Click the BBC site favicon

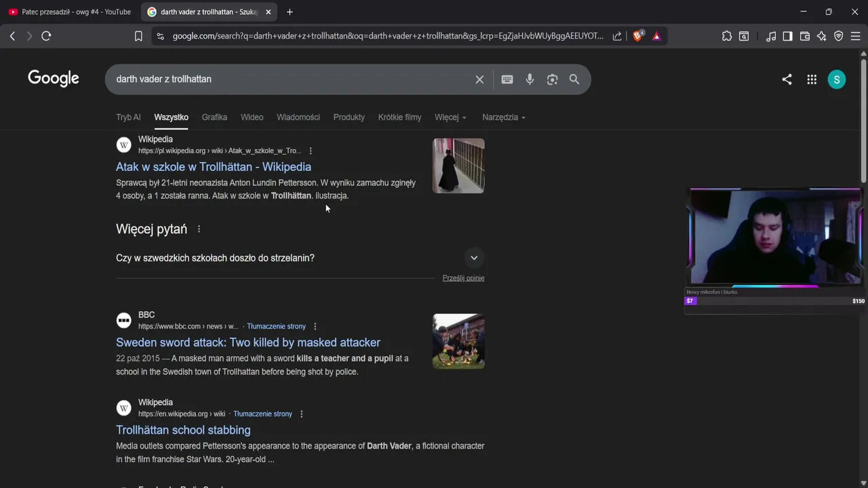(123, 321)
